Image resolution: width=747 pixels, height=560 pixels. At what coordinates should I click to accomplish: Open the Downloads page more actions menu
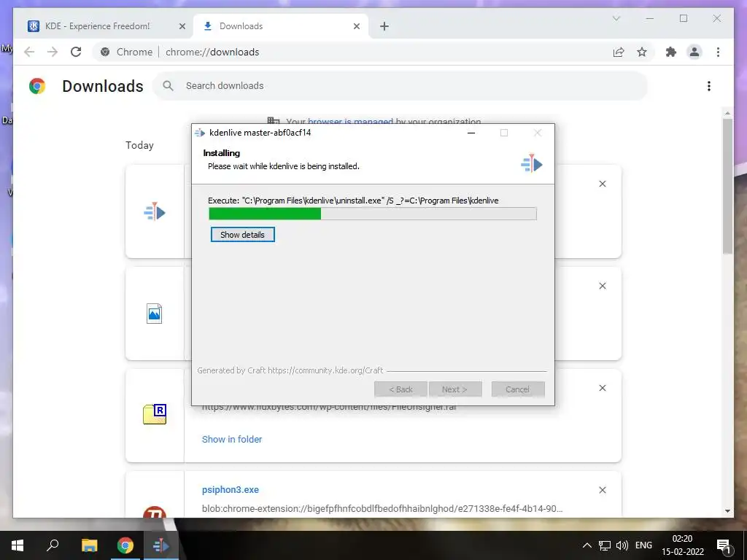709,86
